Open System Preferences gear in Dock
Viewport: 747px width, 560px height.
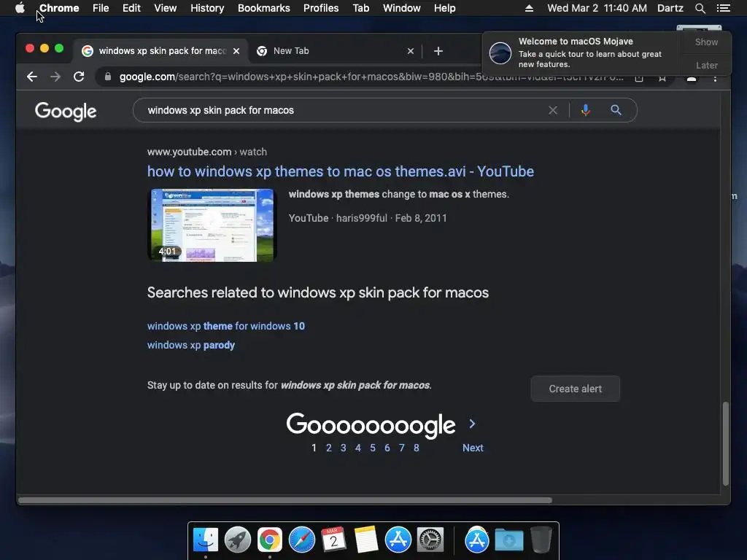click(430, 540)
